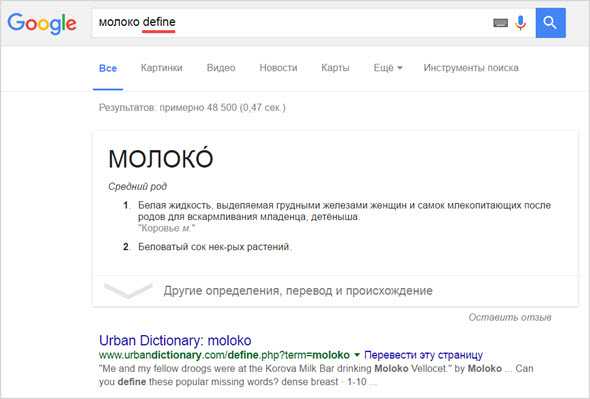Click the Google logo

[x=42, y=23]
